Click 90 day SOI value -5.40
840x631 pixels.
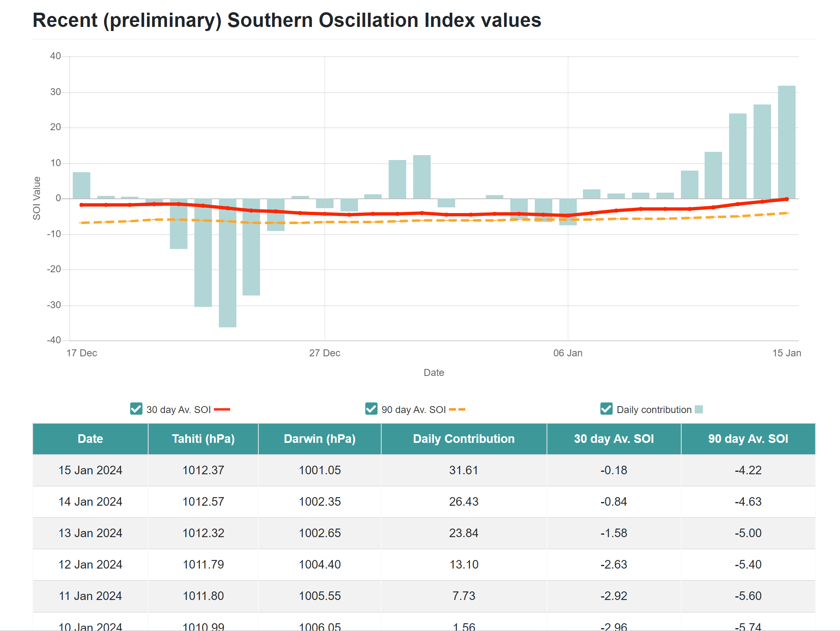pyautogui.click(x=748, y=564)
